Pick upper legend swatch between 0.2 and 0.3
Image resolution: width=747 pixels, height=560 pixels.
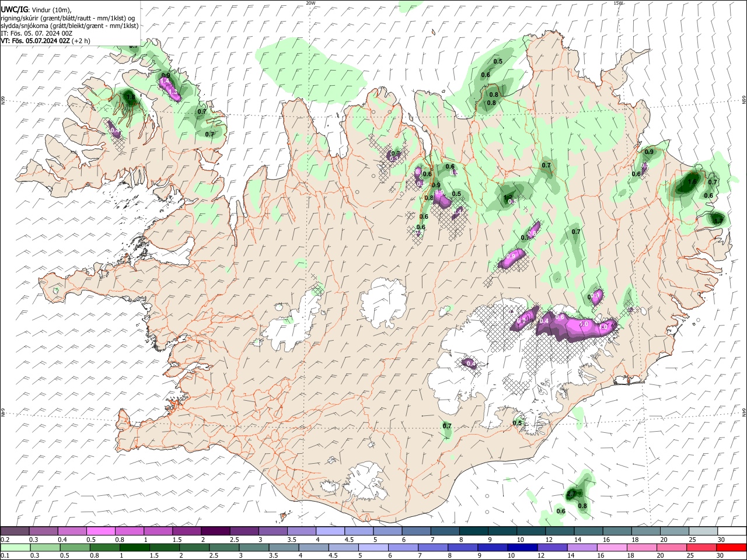click(15, 531)
